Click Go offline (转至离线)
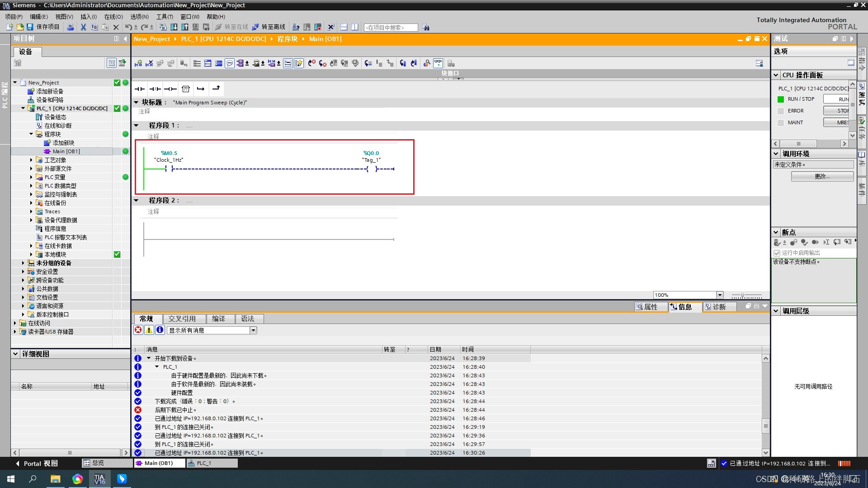The image size is (868, 488). coord(269,27)
